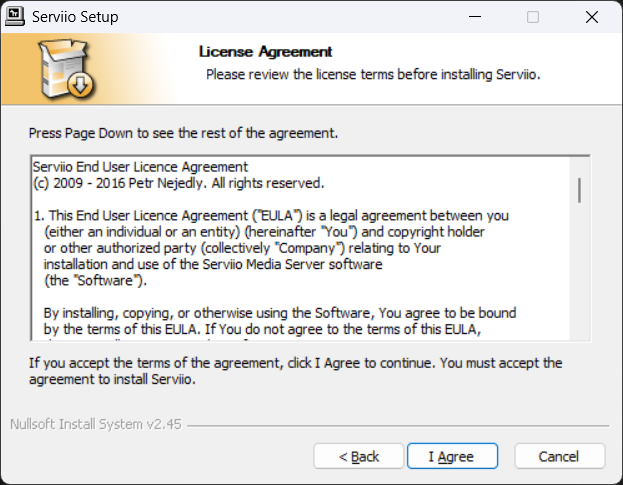Click the 'Press Page Down' instruction text

tap(183, 133)
